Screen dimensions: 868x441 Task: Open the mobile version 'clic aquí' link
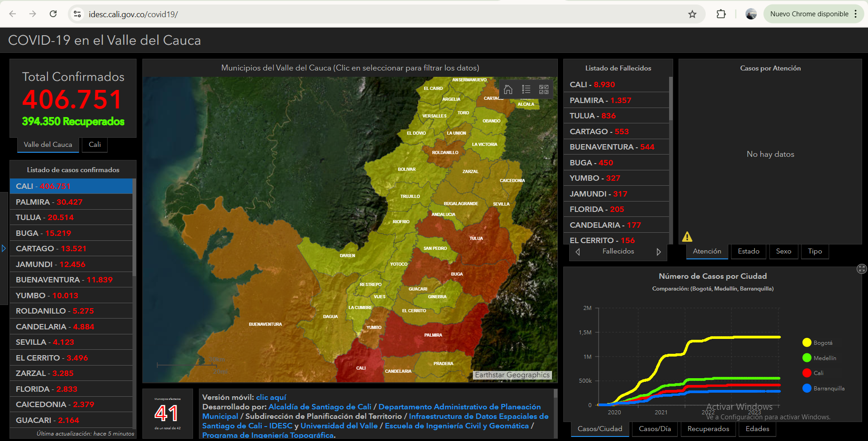point(271,397)
